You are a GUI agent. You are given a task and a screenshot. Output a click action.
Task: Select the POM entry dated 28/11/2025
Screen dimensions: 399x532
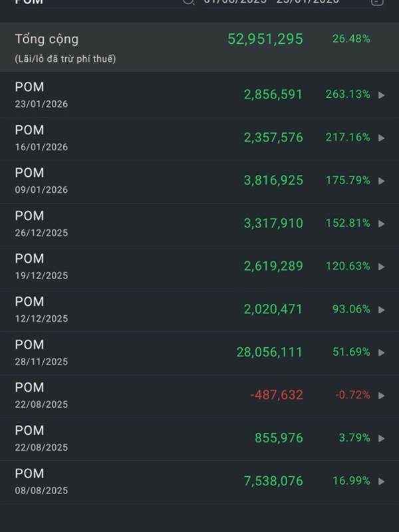(x=41, y=352)
